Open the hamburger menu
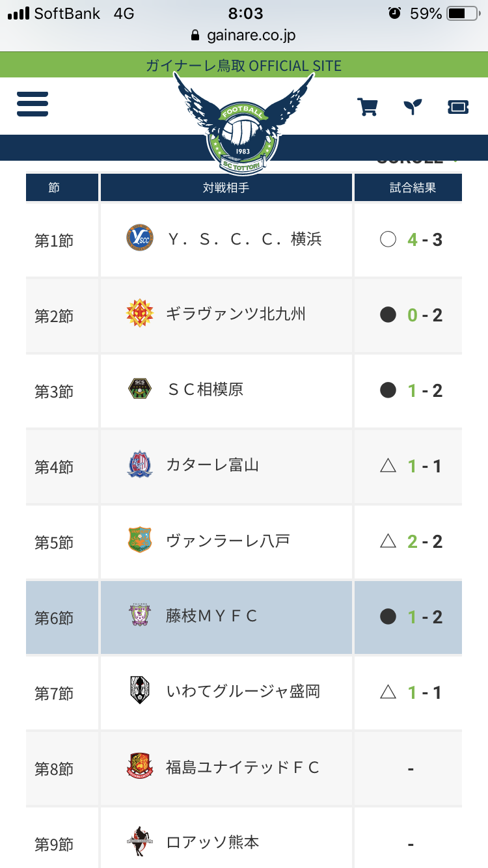This screenshot has height=868, width=488. [x=33, y=104]
